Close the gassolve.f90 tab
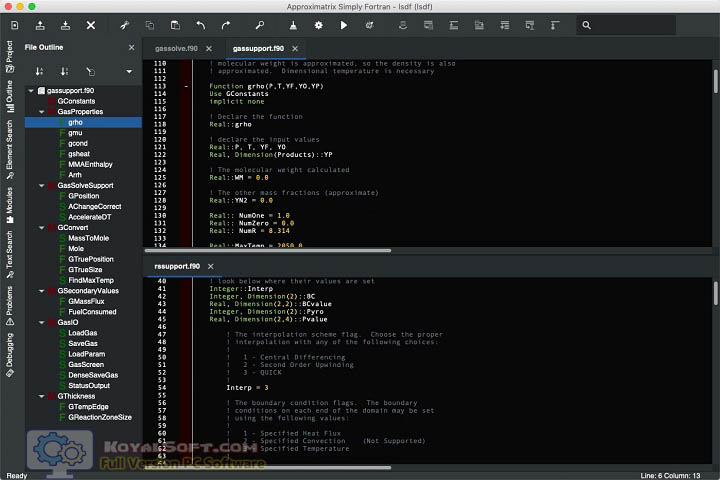This screenshot has height=480, width=720. [209, 48]
